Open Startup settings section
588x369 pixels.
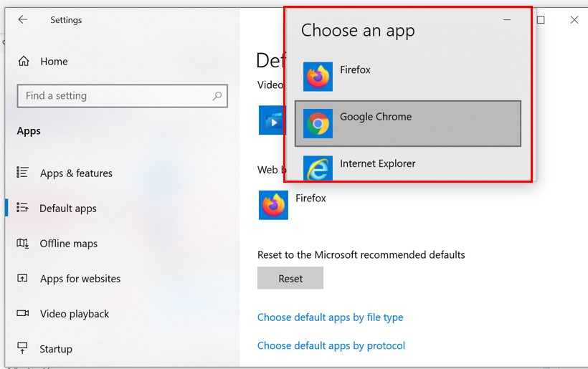pos(56,349)
